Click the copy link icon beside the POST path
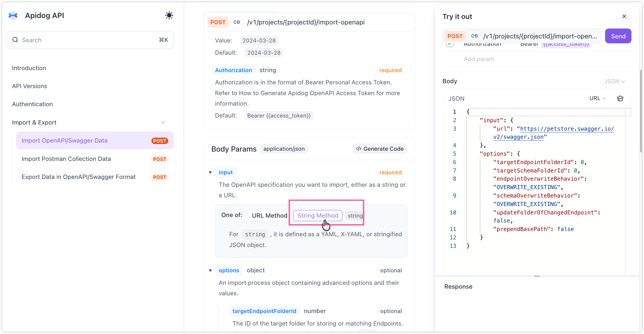 (237, 22)
